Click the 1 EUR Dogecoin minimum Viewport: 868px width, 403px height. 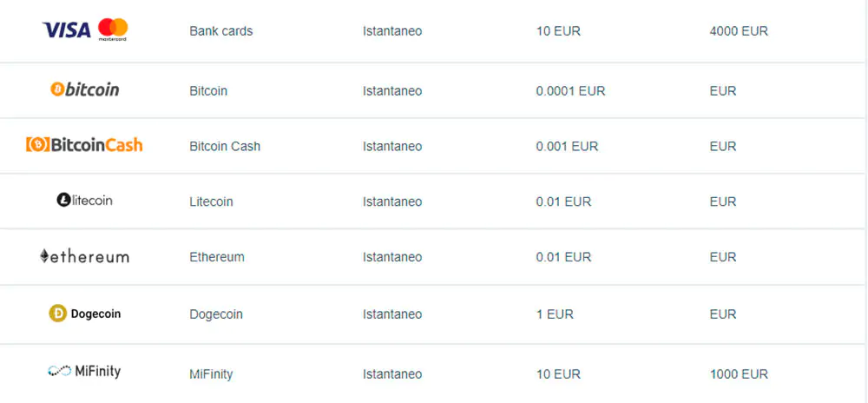coord(555,314)
